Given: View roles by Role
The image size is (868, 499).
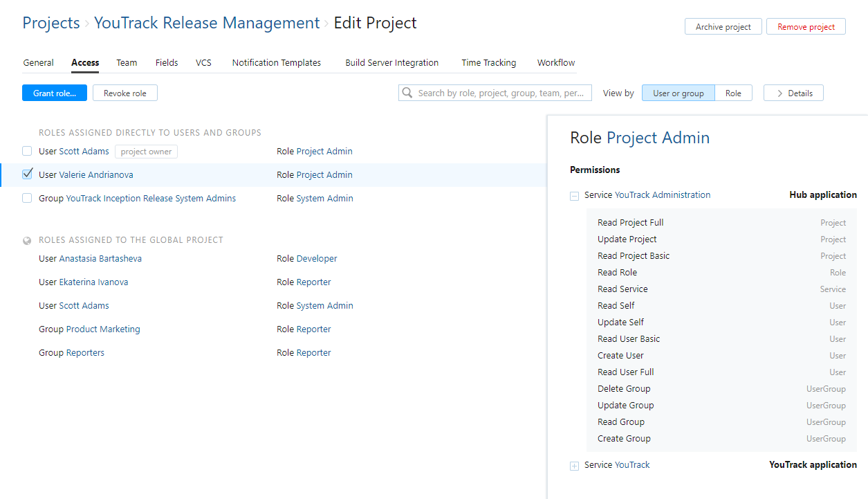Looking at the screenshot, I should (x=733, y=93).
